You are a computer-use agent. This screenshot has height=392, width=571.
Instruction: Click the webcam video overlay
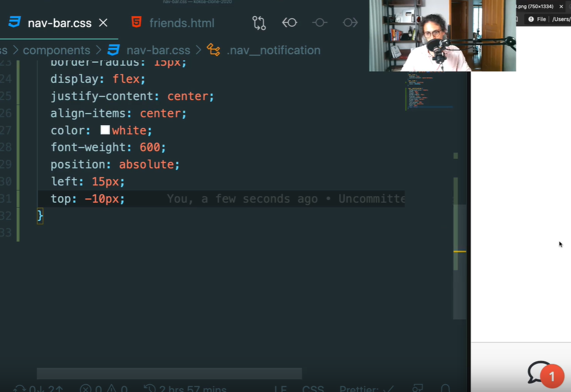pos(442,35)
